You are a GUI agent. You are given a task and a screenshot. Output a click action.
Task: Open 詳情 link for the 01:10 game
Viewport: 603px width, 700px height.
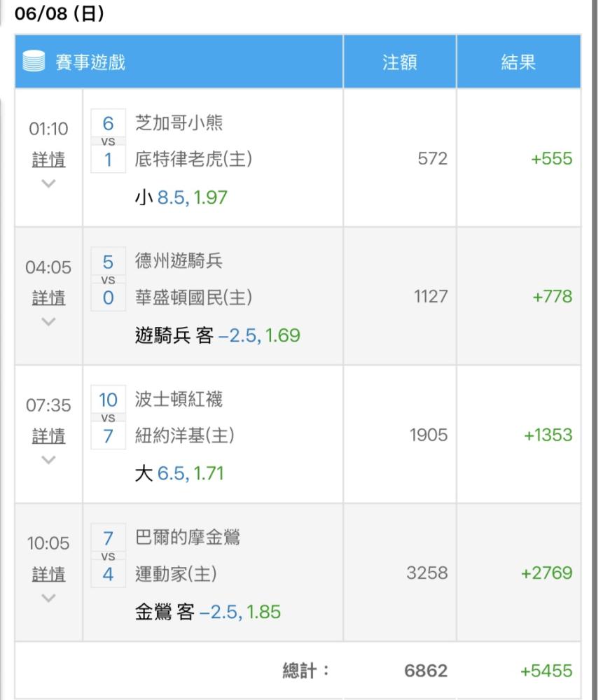point(48,160)
